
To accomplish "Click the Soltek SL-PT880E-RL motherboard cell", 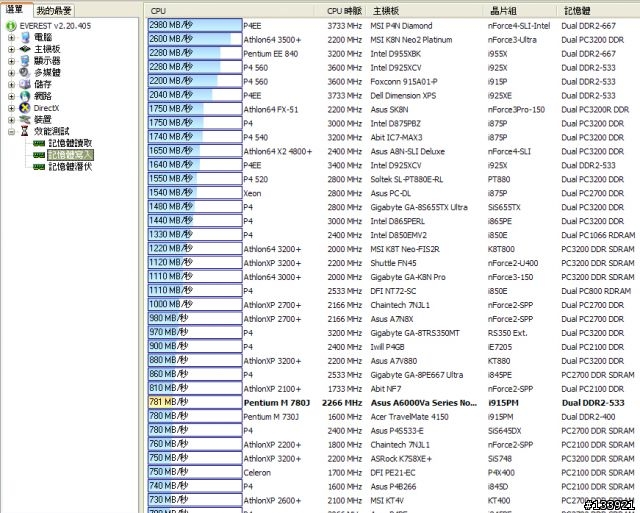I will pos(407,179).
